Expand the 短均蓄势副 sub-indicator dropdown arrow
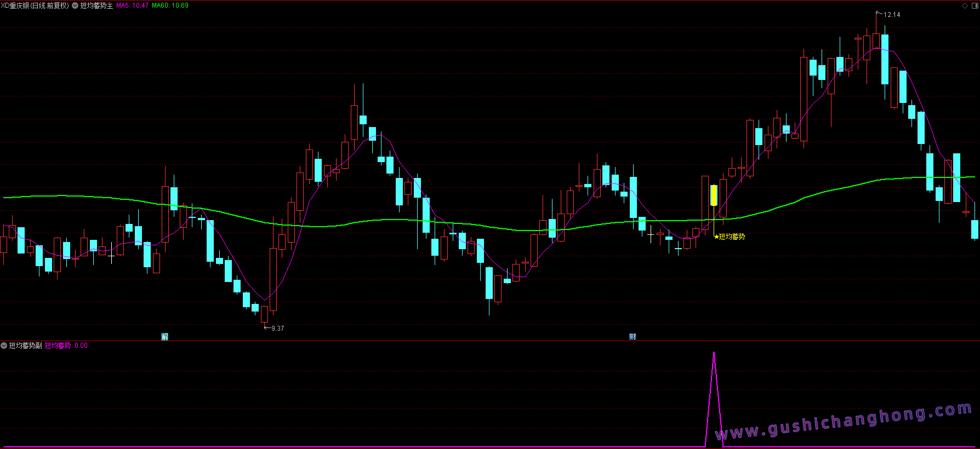 pyautogui.click(x=4, y=346)
